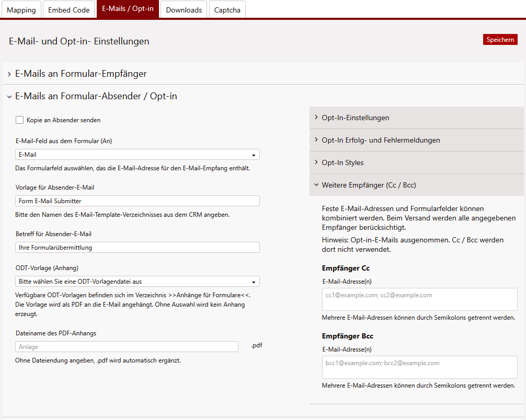Select the E-Mails / Opt-in tab
Screen dimensions: 526x420
point(128,9)
